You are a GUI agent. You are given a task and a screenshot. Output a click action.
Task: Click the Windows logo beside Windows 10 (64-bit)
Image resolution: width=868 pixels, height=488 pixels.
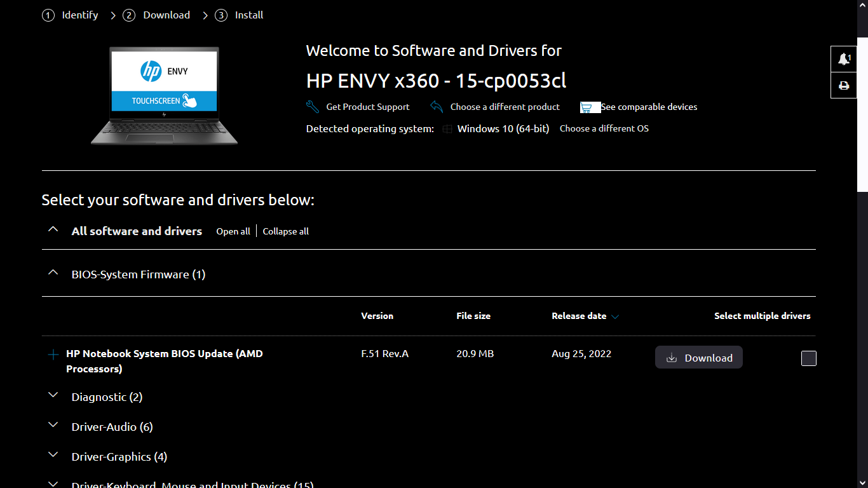click(x=447, y=128)
